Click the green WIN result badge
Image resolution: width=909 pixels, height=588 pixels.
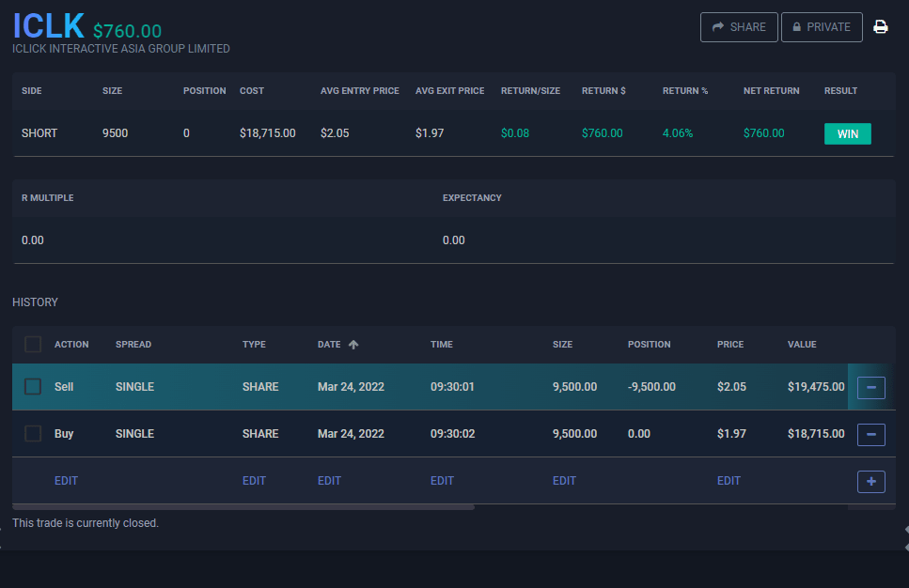pos(847,133)
